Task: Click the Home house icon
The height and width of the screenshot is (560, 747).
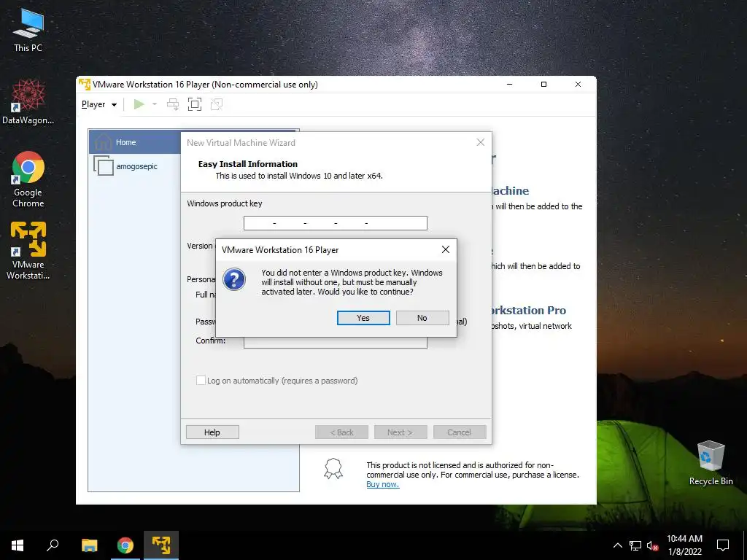Action: (x=103, y=142)
